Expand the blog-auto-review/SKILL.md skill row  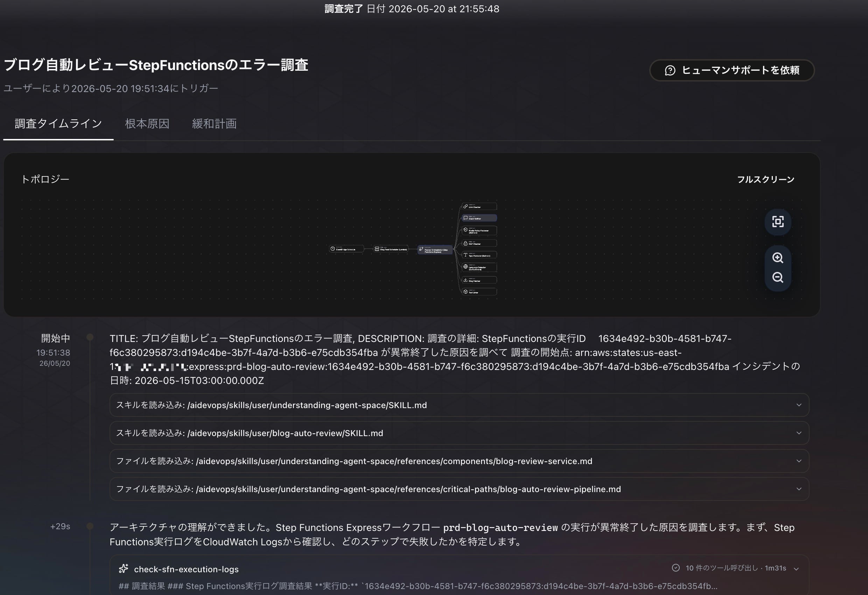[460, 433]
